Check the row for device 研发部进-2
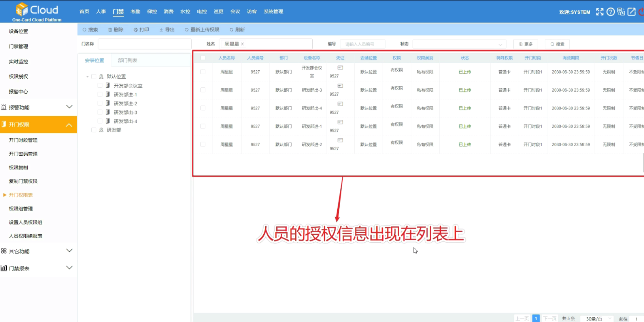644x322 pixels. click(203, 145)
